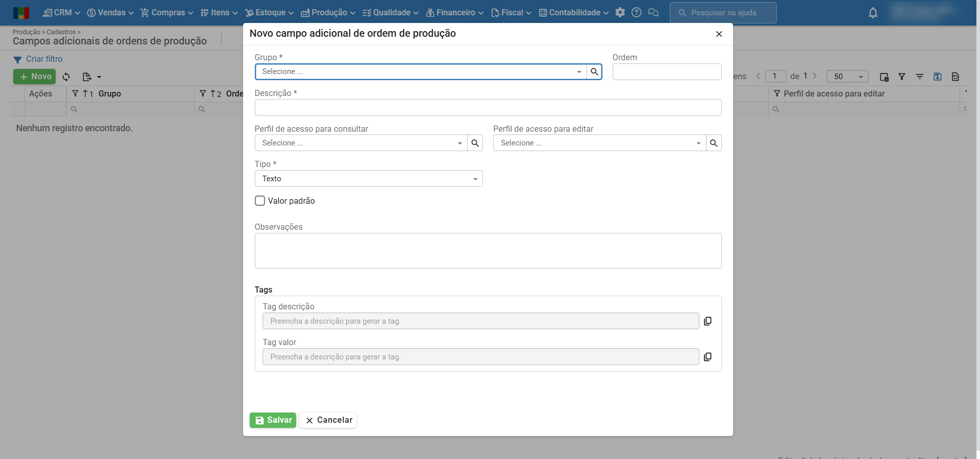Expand the Grupo dropdown
Image resolution: width=980 pixels, height=459 pixels.
pyautogui.click(x=579, y=72)
